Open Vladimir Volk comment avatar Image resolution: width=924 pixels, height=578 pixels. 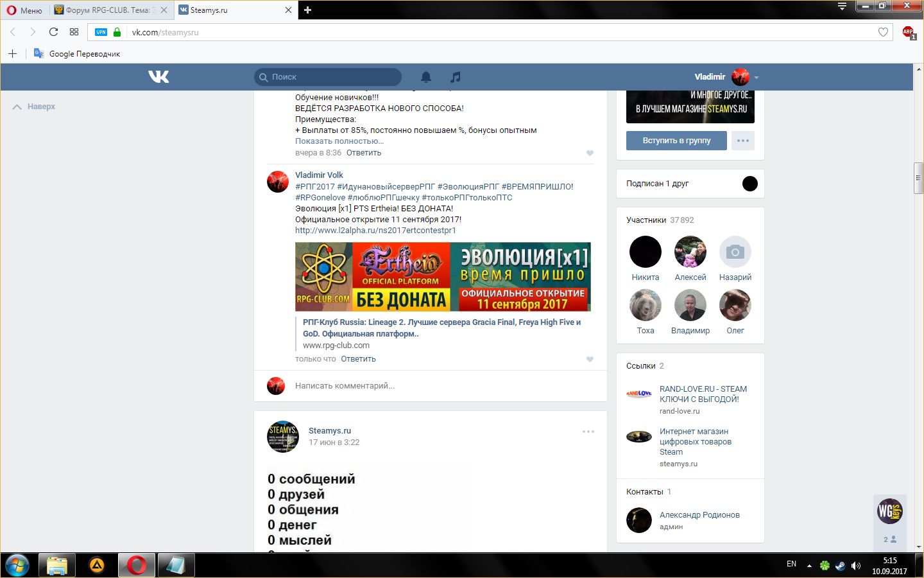coord(278,182)
